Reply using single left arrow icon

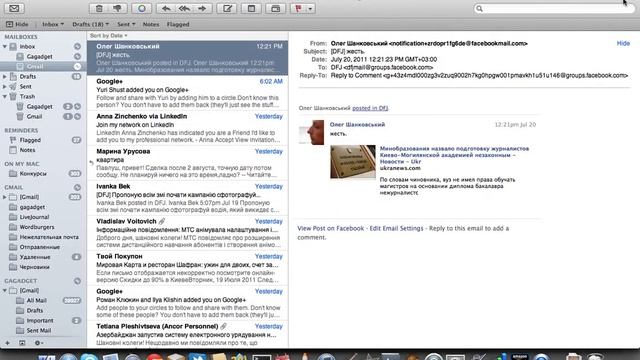coord(166,8)
